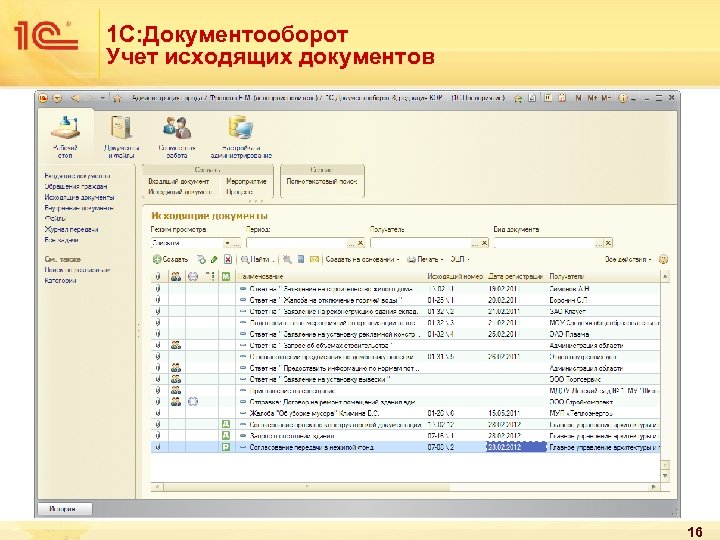Screen dimensions: 720x540
Task: Sort by green M column header
Action: (x=226, y=276)
